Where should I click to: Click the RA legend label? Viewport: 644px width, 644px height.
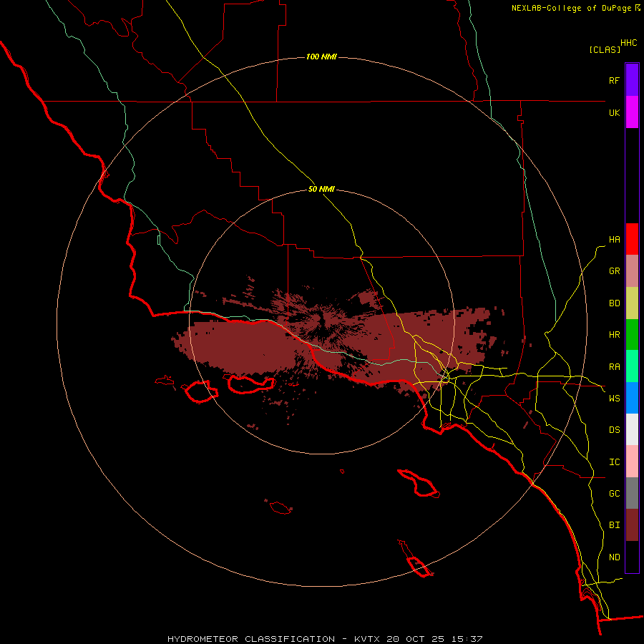click(x=614, y=367)
